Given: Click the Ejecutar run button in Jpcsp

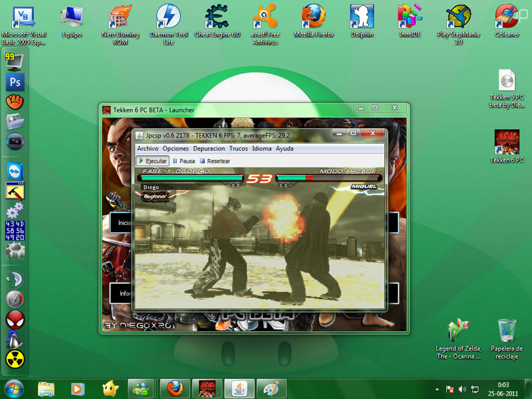Looking at the screenshot, I should pos(153,161).
